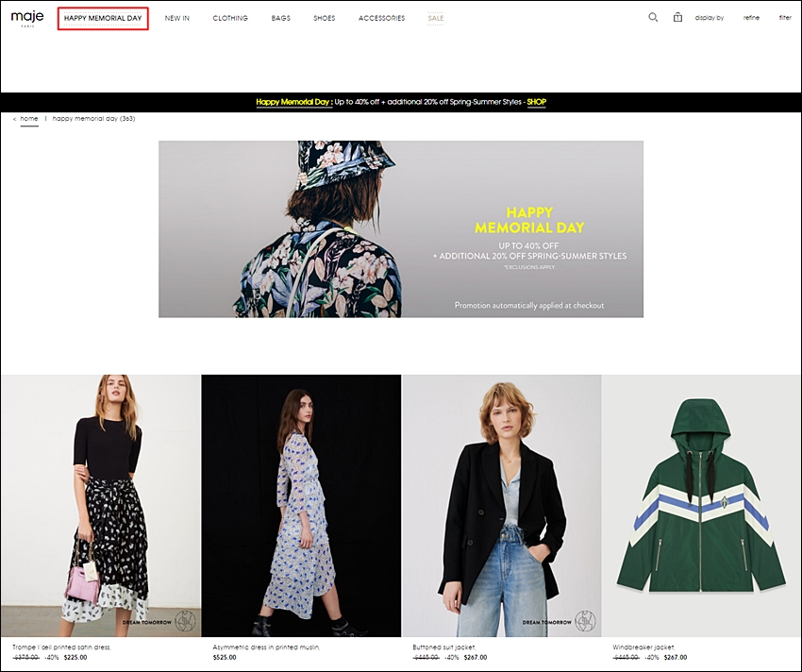Expand the refine options
Image resolution: width=802 pixels, height=672 pixels.
751,18
